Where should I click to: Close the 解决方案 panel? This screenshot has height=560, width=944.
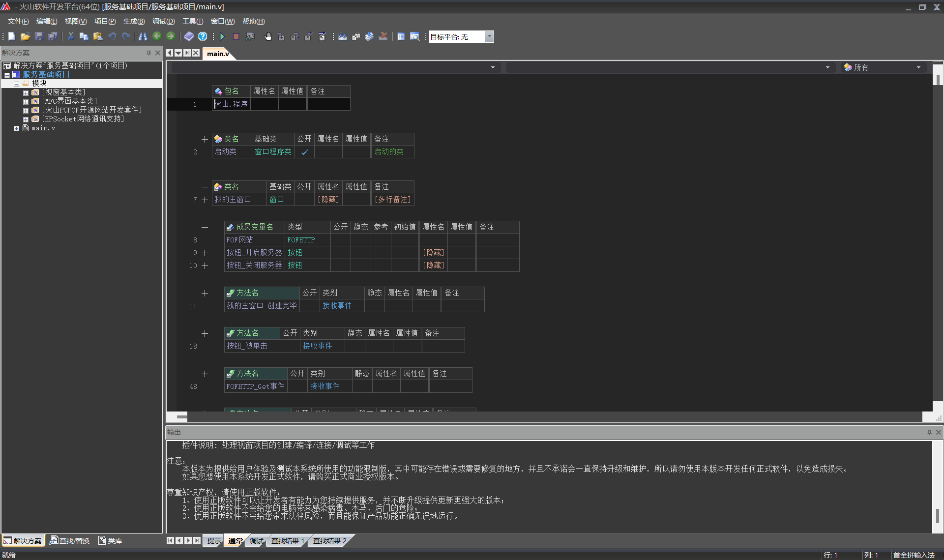(158, 53)
